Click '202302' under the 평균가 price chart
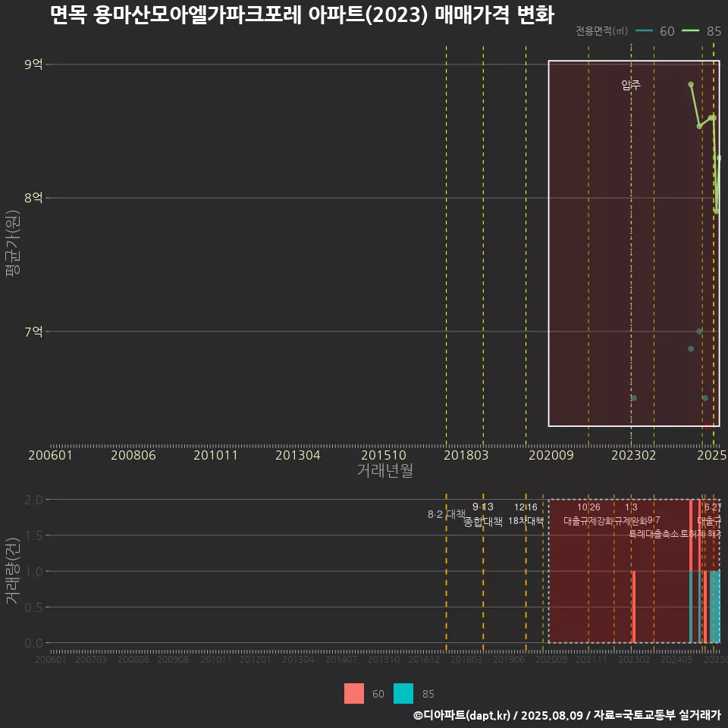 click(x=634, y=456)
